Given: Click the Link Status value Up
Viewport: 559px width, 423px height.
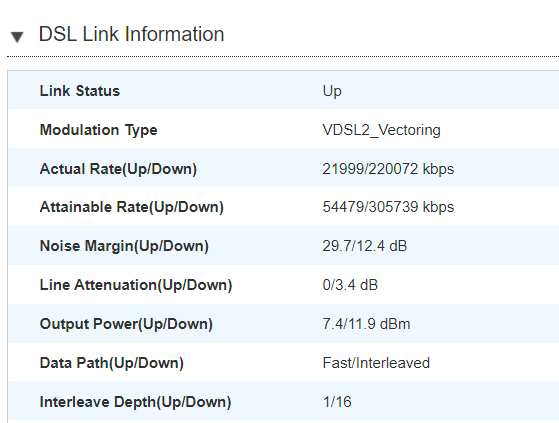Looking at the screenshot, I should (332, 91).
